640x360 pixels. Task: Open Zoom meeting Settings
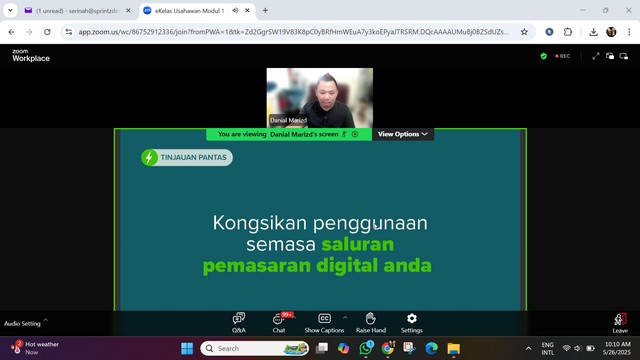coord(411,323)
